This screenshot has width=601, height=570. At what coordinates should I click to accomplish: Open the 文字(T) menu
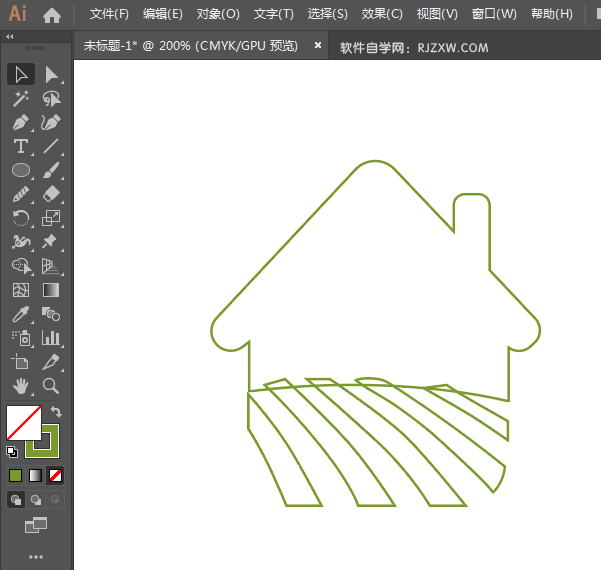click(274, 14)
